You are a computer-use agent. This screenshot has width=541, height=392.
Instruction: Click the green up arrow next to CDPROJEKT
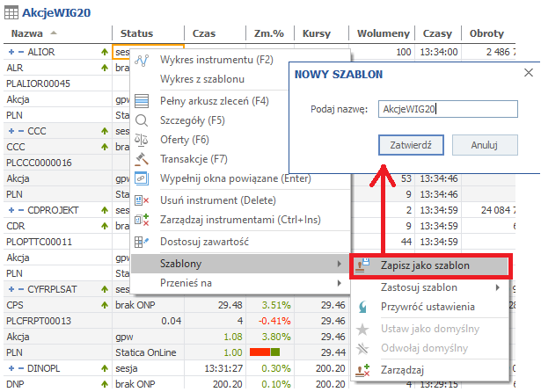coord(105,210)
